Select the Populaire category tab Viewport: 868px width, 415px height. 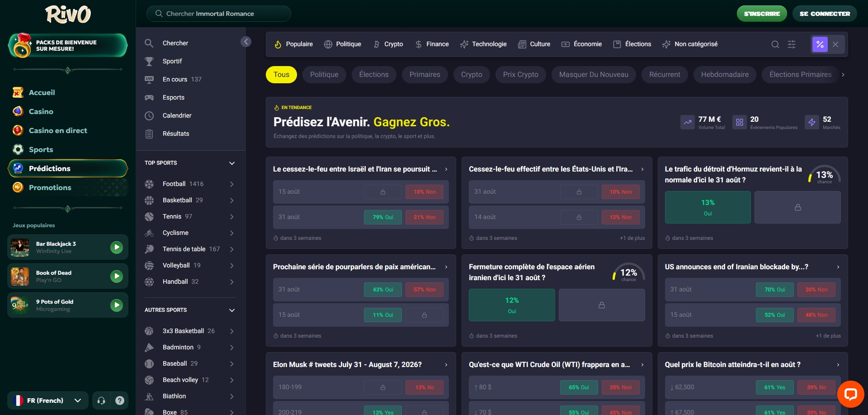(x=293, y=44)
